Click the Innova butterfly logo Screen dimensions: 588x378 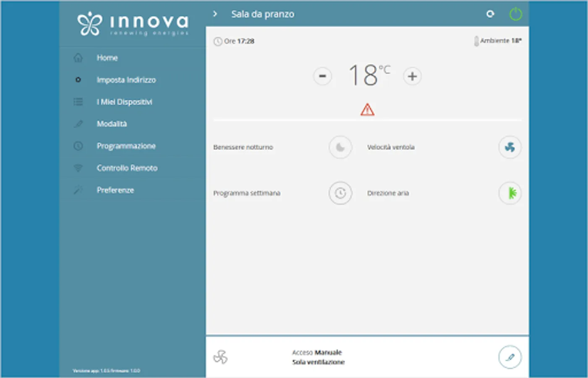89,24
